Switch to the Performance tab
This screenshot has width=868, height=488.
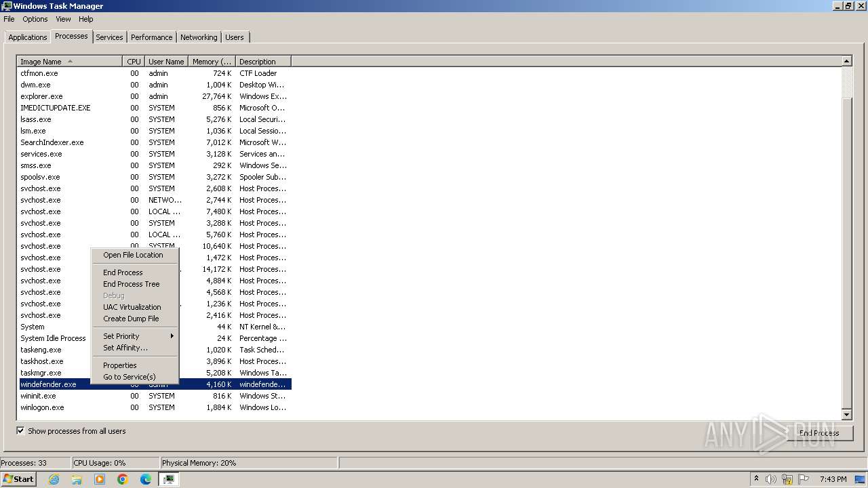[x=152, y=37]
